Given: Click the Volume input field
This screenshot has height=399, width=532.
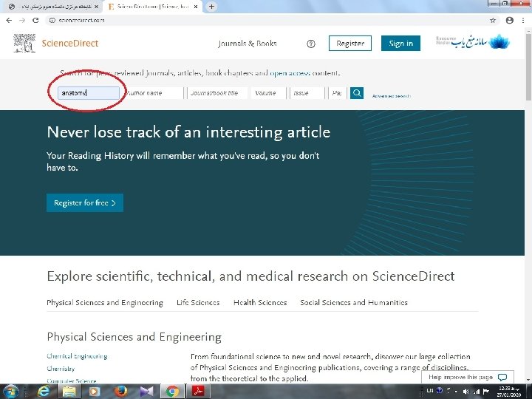Looking at the screenshot, I should pyautogui.click(x=268, y=93).
